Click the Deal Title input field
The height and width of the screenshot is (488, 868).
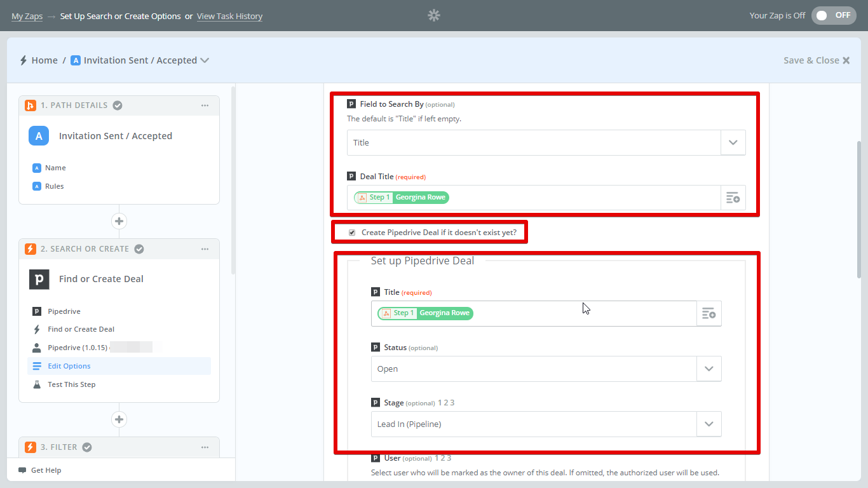click(534, 198)
